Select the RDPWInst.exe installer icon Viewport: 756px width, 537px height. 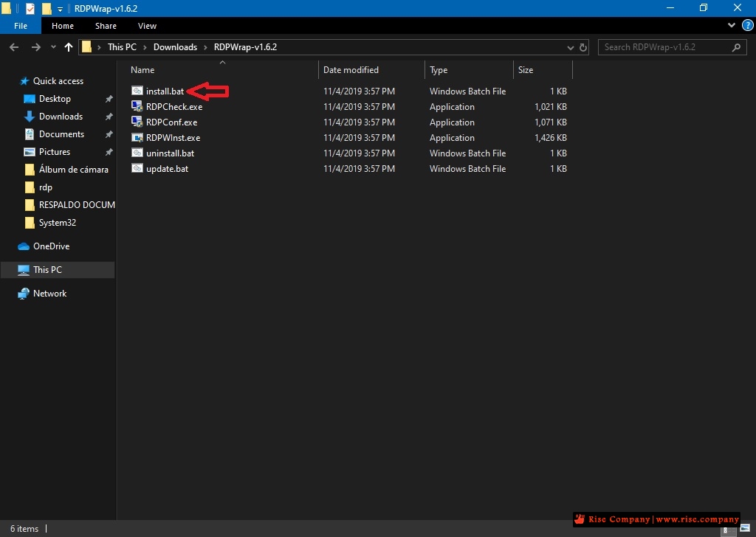[137, 138]
